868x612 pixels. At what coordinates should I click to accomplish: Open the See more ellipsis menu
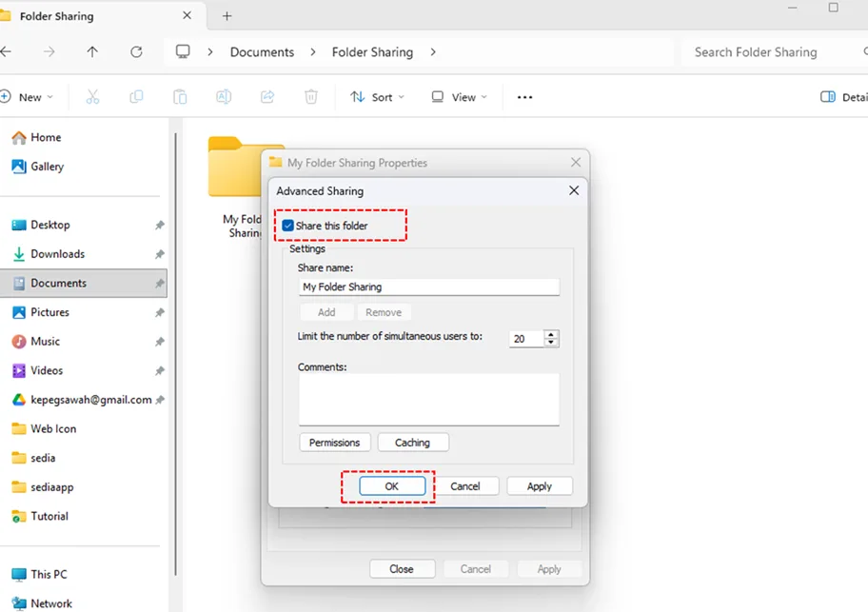click(x=523, y=96)
